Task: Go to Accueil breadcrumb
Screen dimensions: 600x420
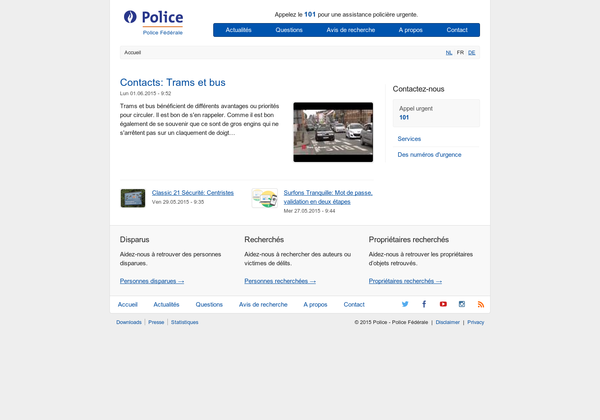Action: pos(132,53)
